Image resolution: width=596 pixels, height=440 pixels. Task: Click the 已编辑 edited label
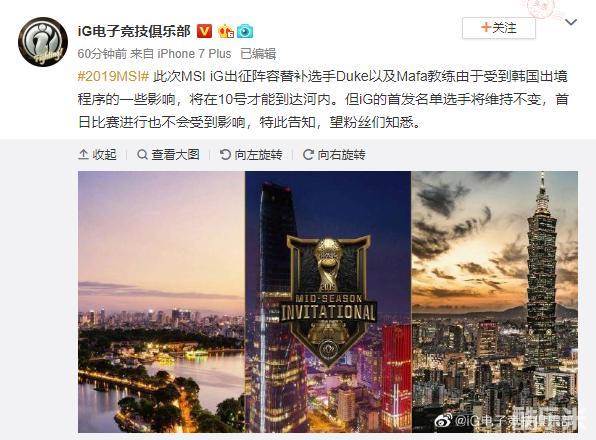tap(258, 54)
